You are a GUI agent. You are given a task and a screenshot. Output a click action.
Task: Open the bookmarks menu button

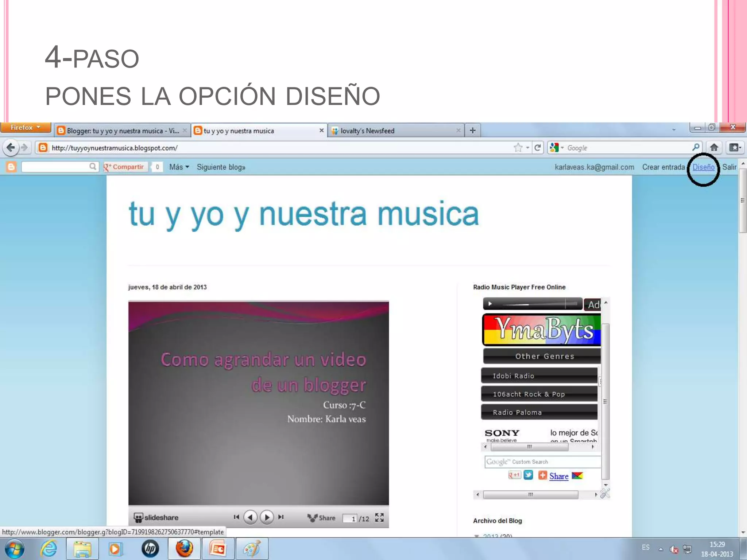(x=735, y=147)
